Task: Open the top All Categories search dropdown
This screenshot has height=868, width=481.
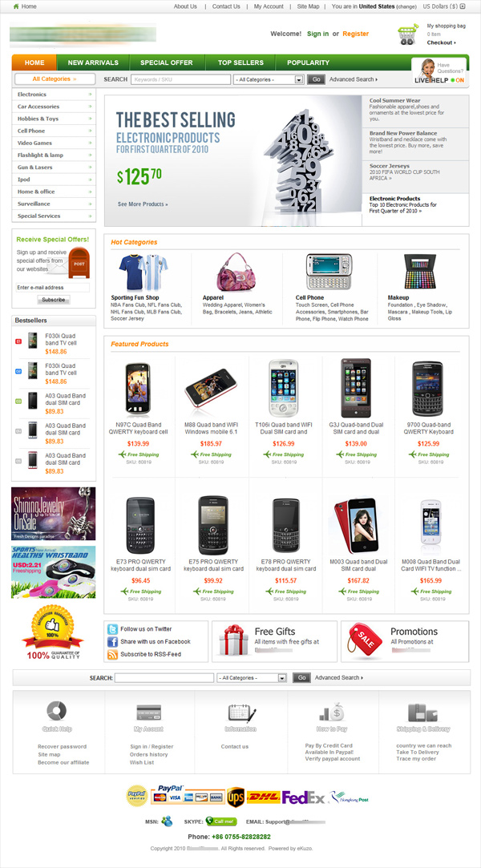Action: 269,79
